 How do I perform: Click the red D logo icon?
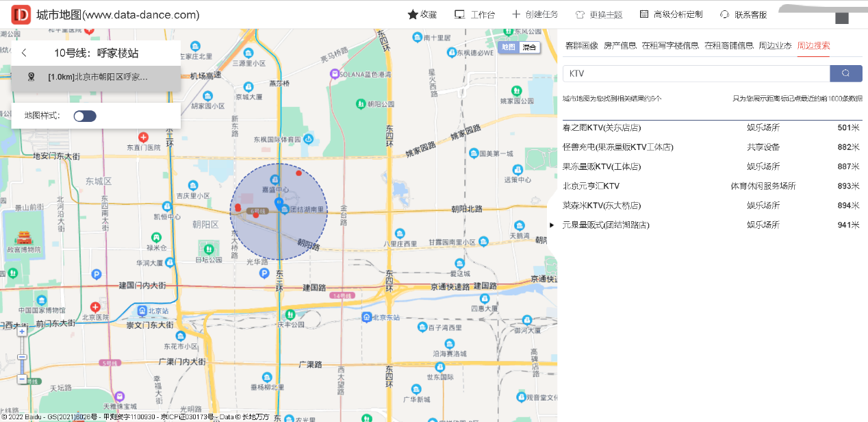tap(22, 14)
